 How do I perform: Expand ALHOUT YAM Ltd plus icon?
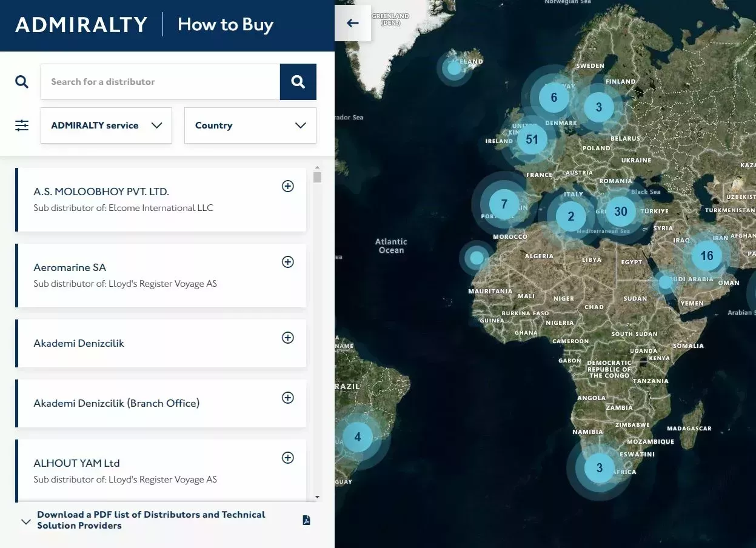click(x=288, y=458)
